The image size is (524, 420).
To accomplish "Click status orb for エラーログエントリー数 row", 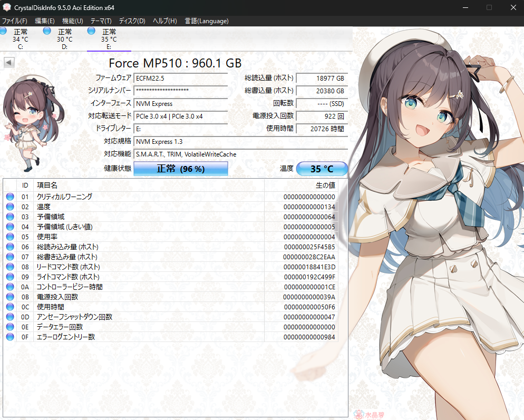I will coord(10,337).
